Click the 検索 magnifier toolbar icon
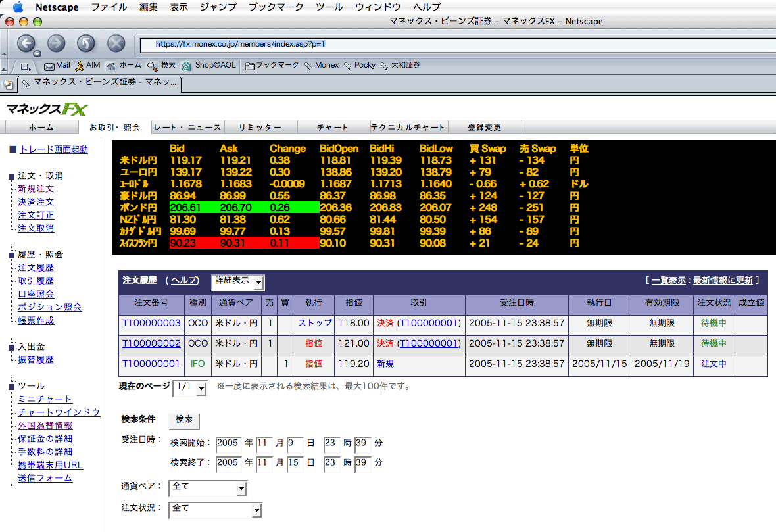This screenshot has width=776, height=532. tap(153, 66)
